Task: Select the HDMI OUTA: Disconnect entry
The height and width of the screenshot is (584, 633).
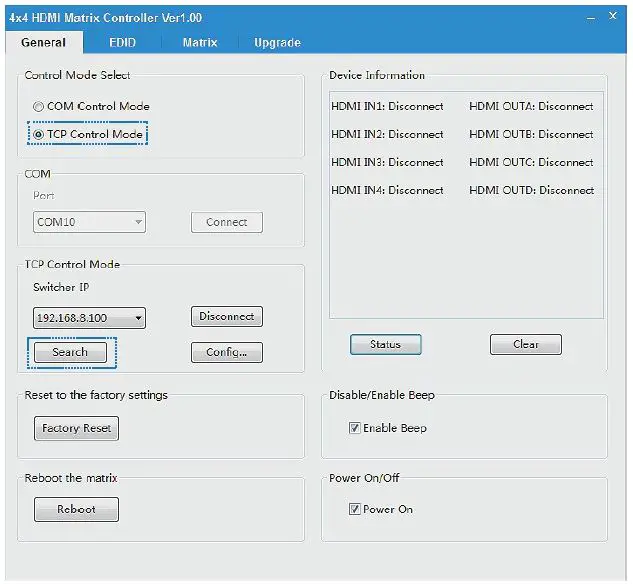Action: click(x=531, y=107)
